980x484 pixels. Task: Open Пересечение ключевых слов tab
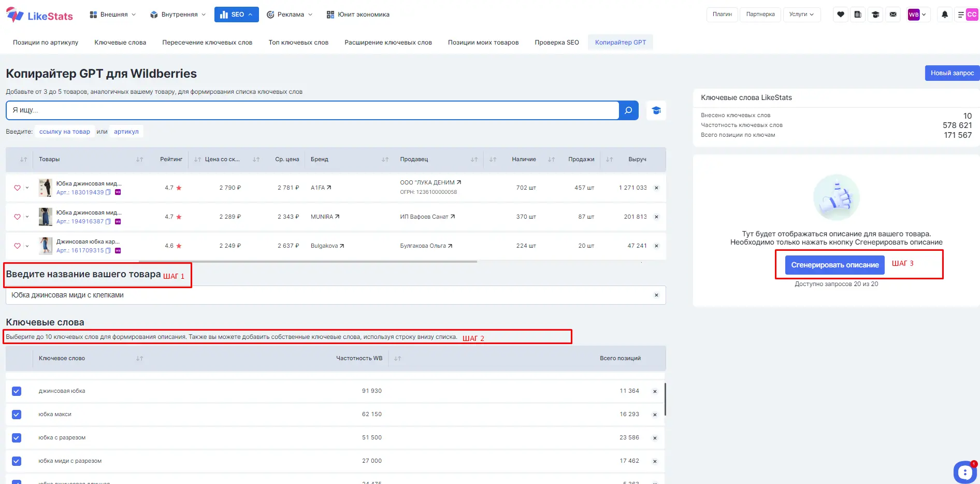[207, 42]
